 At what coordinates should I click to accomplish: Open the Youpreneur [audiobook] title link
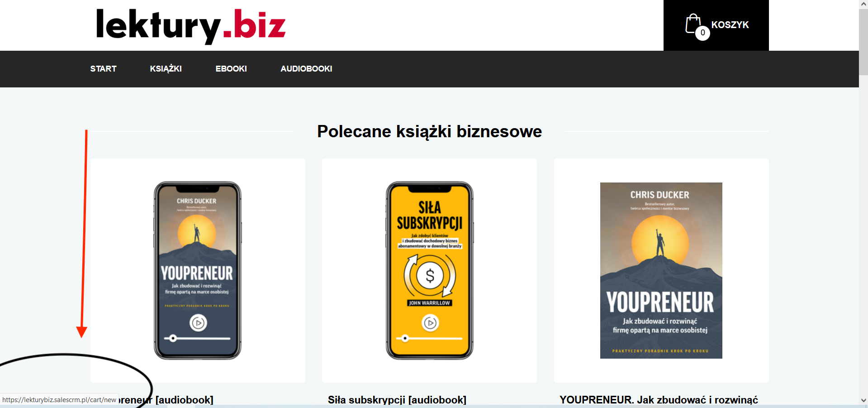(x=166, y=400)
